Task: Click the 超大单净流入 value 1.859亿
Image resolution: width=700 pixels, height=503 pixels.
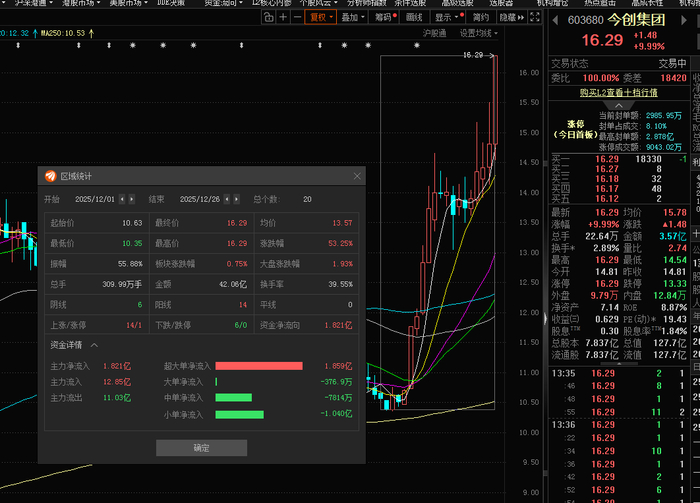Action: 338,366
